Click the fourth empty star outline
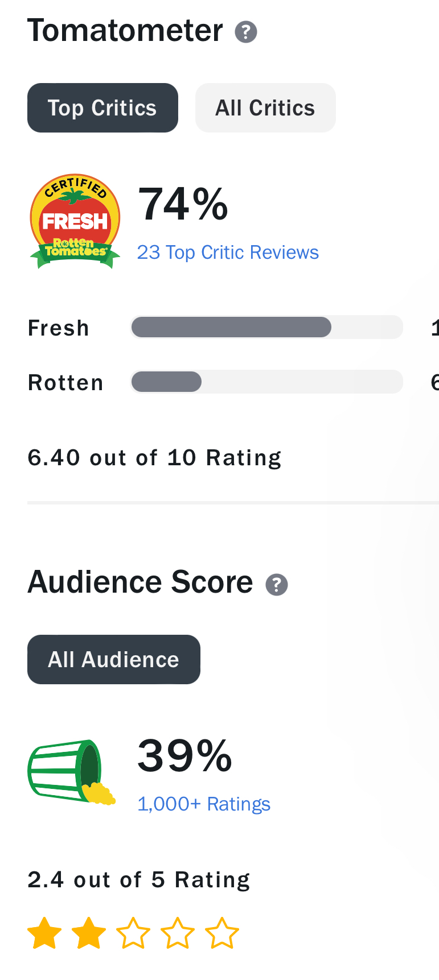 tap(178, 933)
